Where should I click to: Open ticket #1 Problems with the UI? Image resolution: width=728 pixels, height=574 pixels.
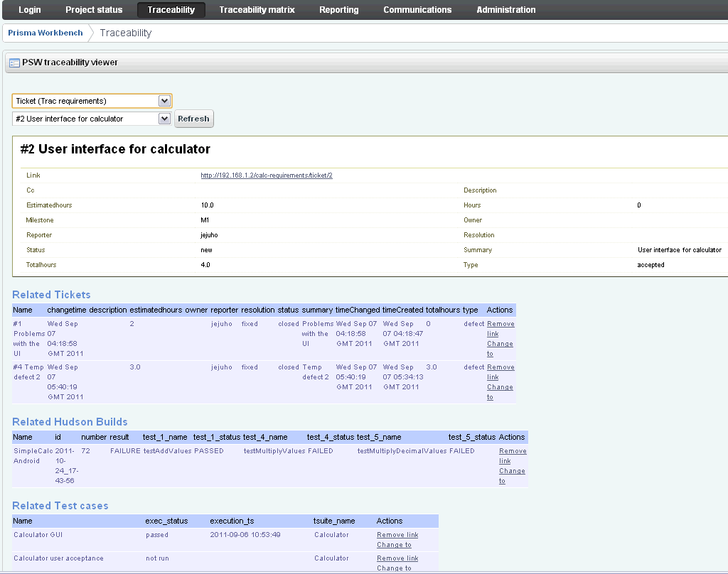coord(26,333)
